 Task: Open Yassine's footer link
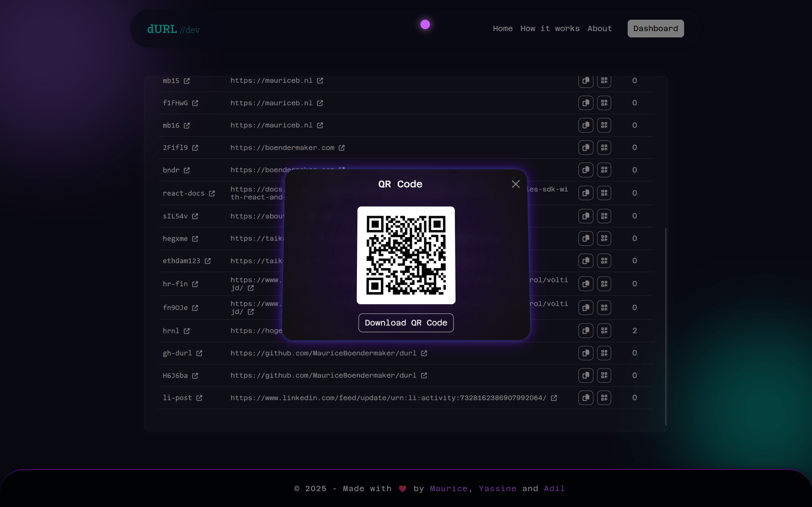(x=498, y=489)
